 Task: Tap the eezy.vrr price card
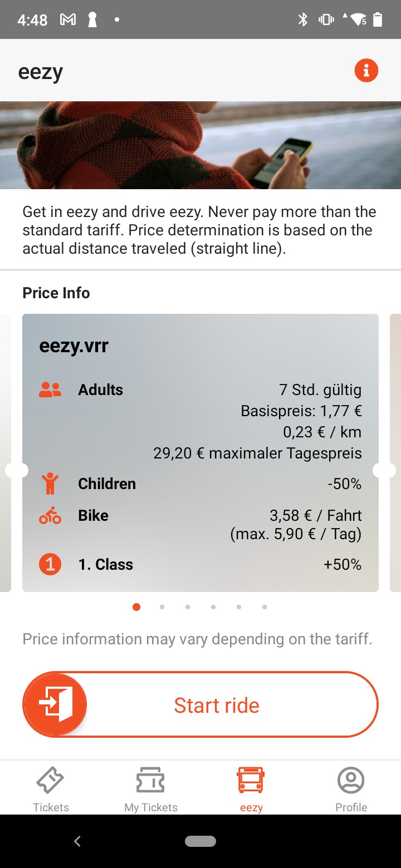click(200, 452)
